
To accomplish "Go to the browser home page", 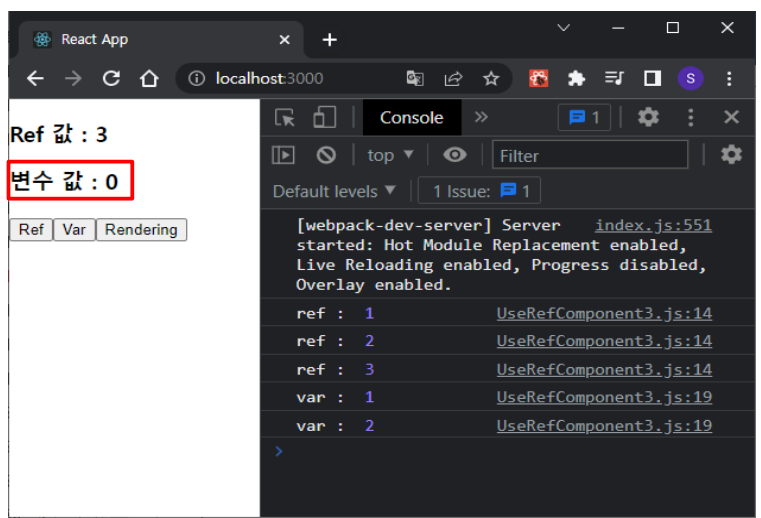I will pyautogui.click(x=149, y=78).
